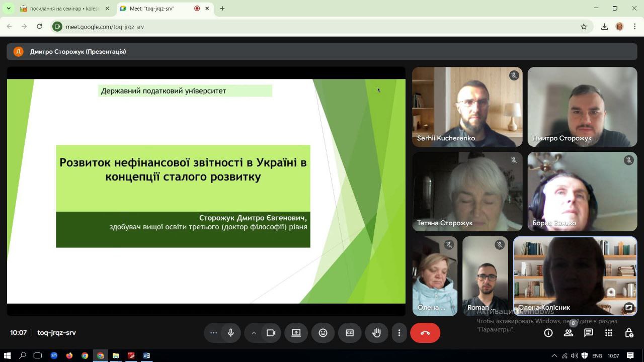
Task: Click the red Leave call button
Action: point(425,333)
